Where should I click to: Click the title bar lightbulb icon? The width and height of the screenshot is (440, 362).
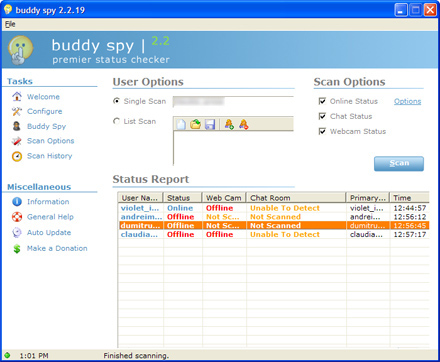(8, 9)
